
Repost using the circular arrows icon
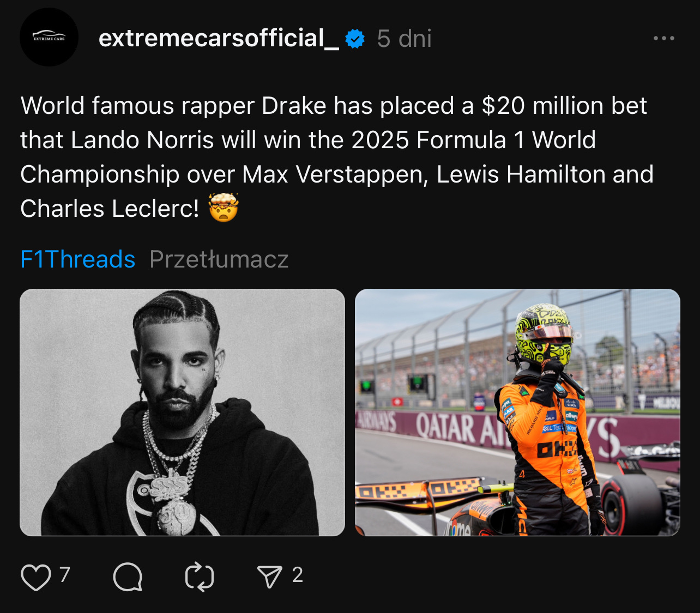[x=200, y=576]
